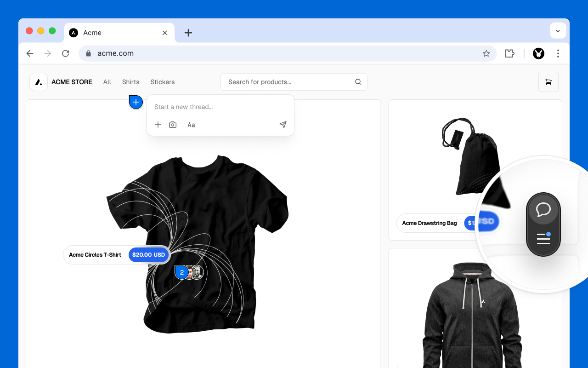Click the Acme Circles T-Shirt $20.00 USD label
The width and height of the screenshot is (588, 368).
point(117,254)
